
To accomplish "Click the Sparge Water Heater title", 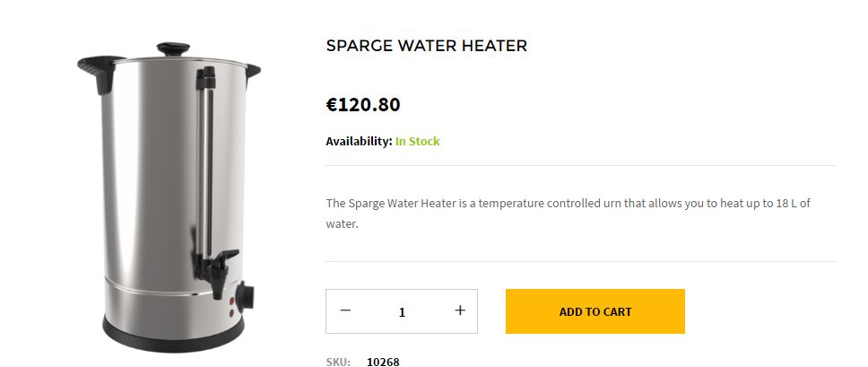I will tap(426, 46).
